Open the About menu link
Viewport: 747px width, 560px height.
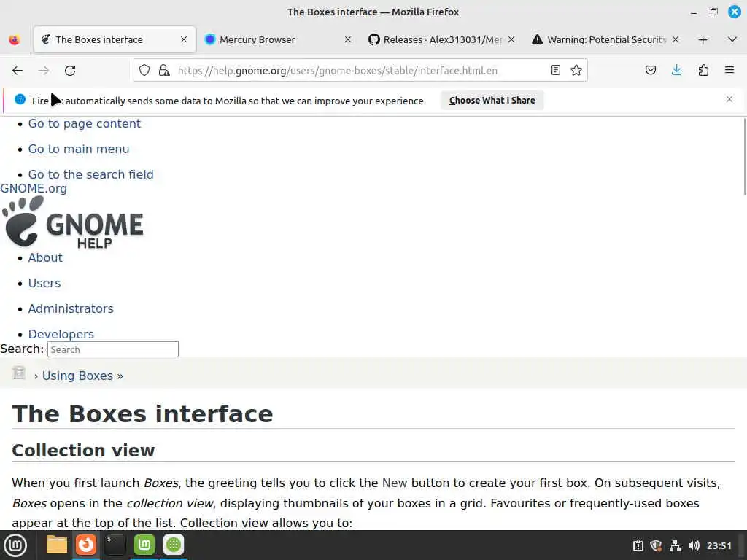(45, 257)
